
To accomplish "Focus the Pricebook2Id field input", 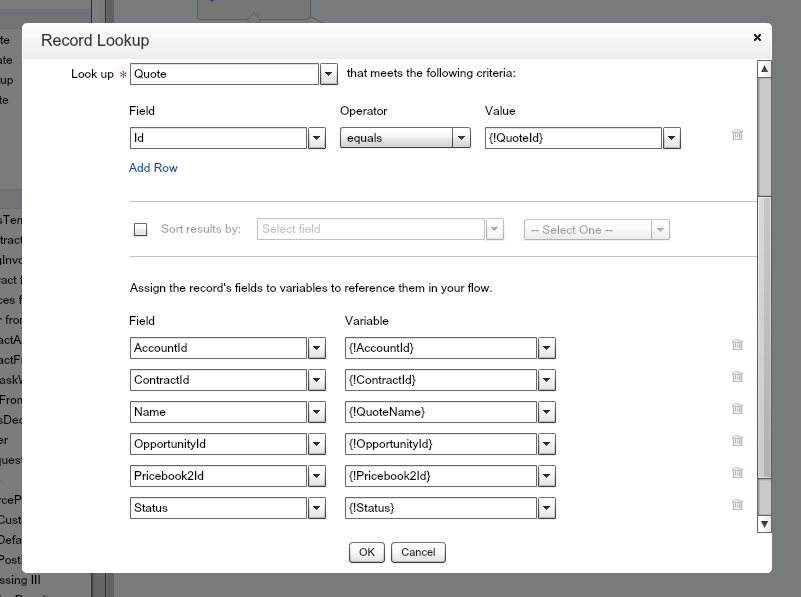I will point(219,476).
